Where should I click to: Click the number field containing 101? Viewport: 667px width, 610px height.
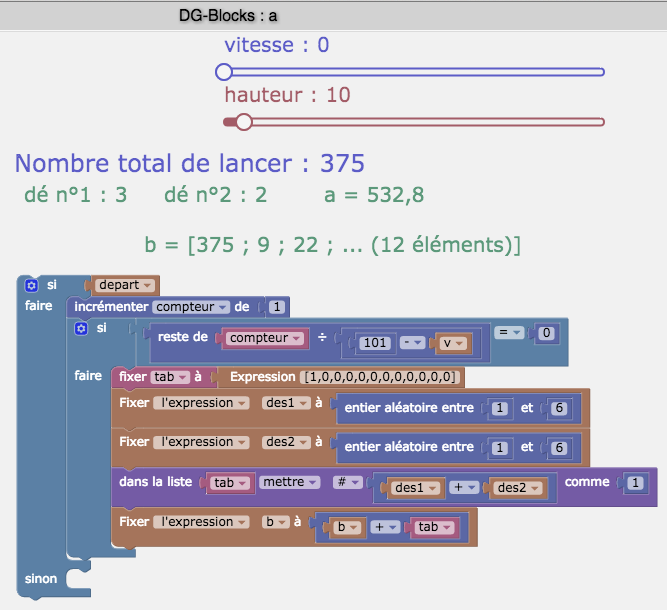[x=377, y=344]
